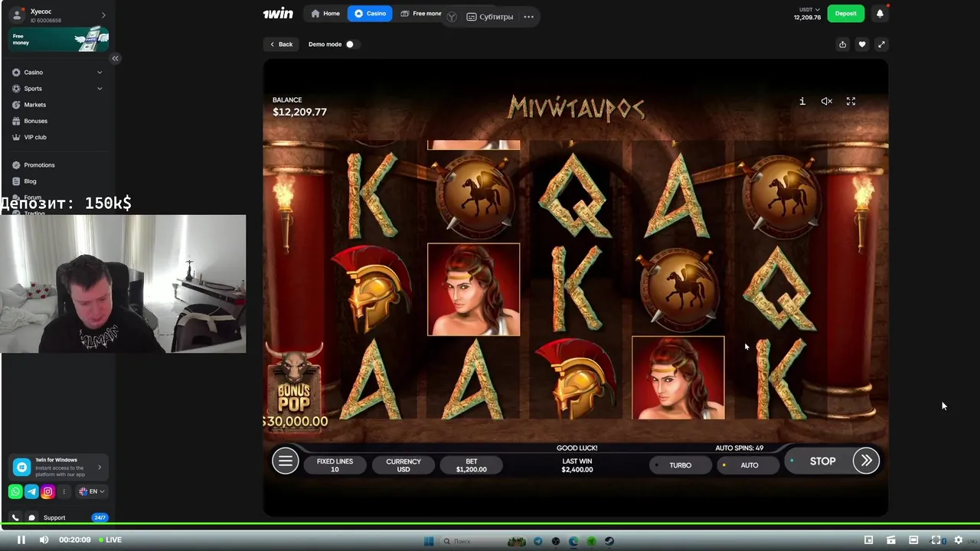The image size is (980, 551).
Task: Add game to favorites with heart icon
Action: [862, 44]
